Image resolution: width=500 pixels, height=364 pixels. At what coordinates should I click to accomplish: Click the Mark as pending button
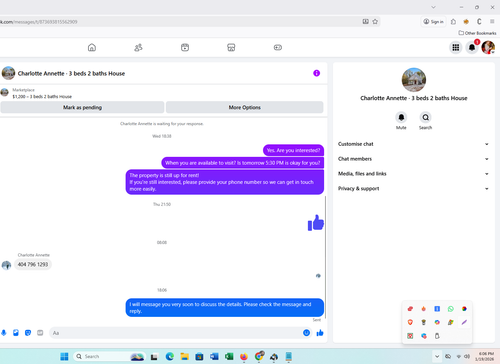coord(82,107)
